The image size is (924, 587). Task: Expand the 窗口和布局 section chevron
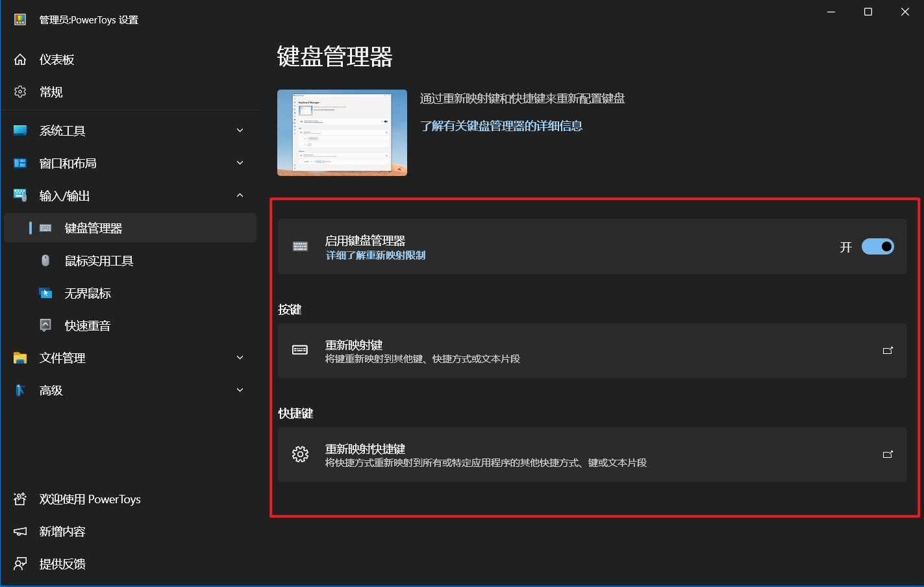(x=240, y=163)
